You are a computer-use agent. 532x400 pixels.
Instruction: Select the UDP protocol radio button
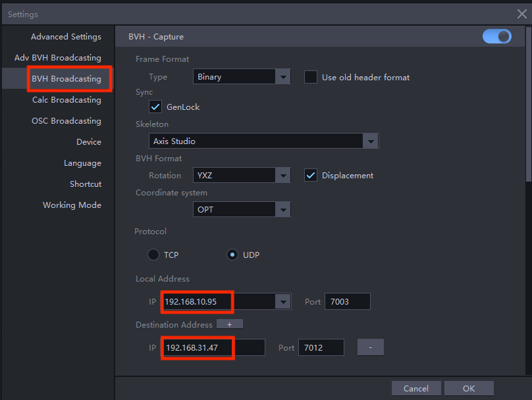pyautogui.click(x=232, y=255)
